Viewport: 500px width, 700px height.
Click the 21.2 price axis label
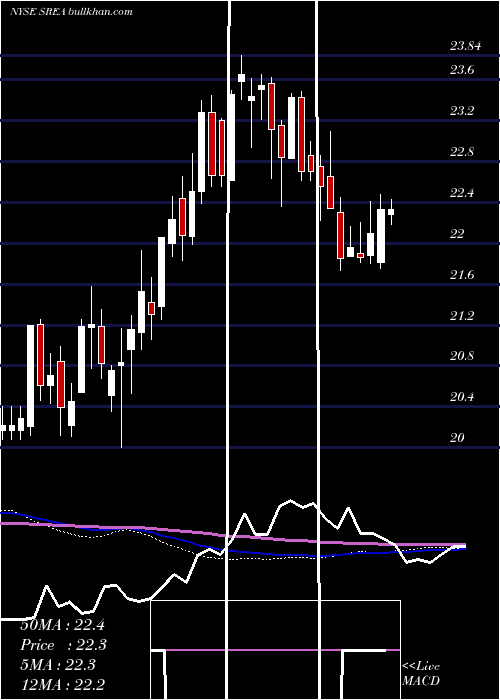[x=462, y=316]
